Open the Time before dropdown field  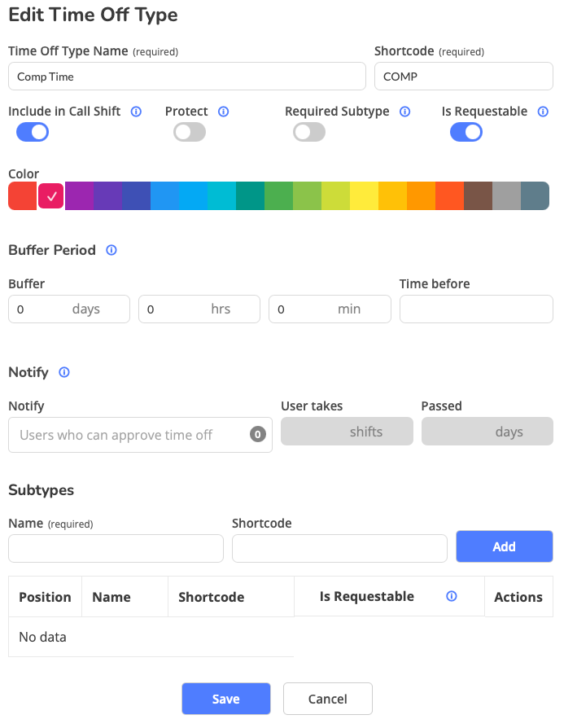[476, 309]
